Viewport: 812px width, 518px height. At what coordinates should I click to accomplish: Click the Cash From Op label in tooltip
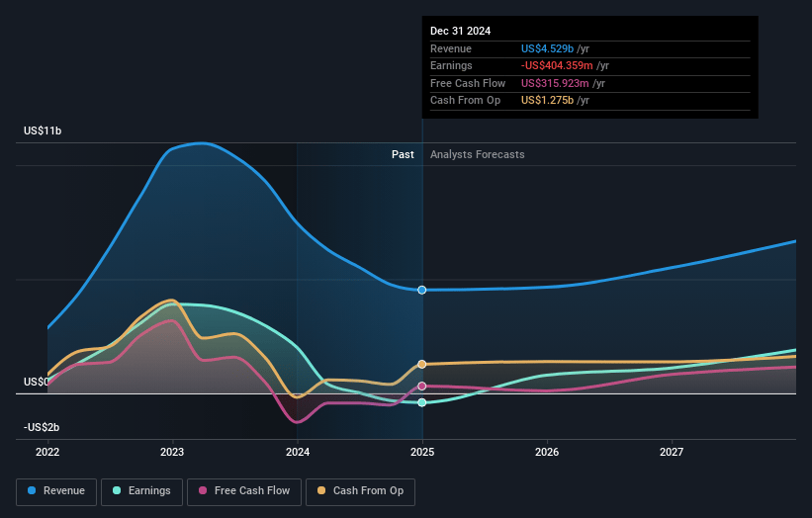click(465, 101)
